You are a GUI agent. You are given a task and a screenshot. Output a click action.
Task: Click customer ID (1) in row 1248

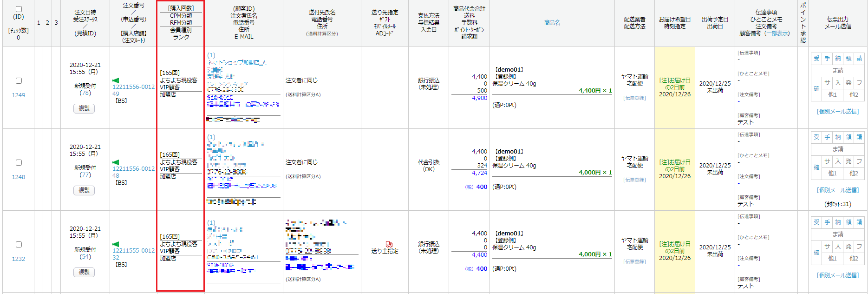(211, 137)
